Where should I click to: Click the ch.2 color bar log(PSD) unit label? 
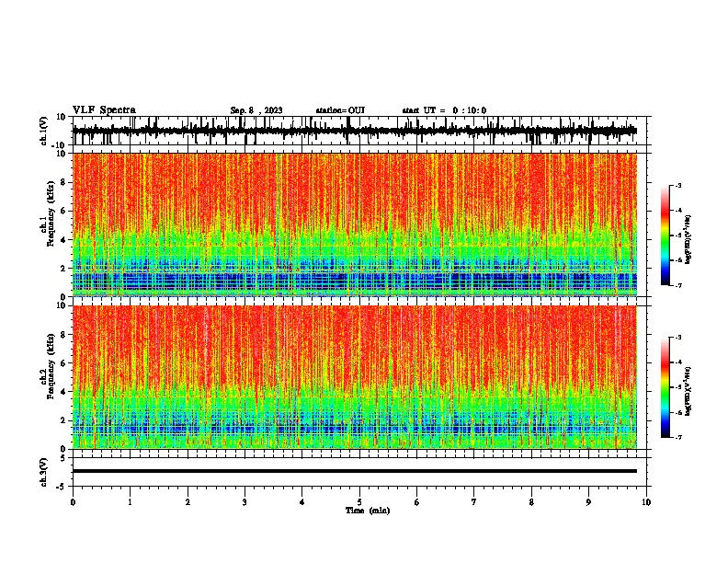pyautogui.click(x=688, y=392)
